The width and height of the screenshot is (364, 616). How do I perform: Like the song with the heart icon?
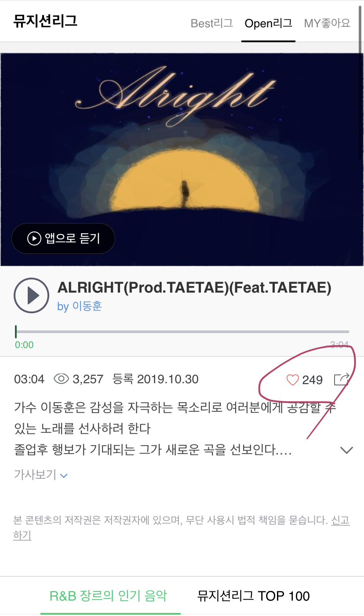point(292,380)
